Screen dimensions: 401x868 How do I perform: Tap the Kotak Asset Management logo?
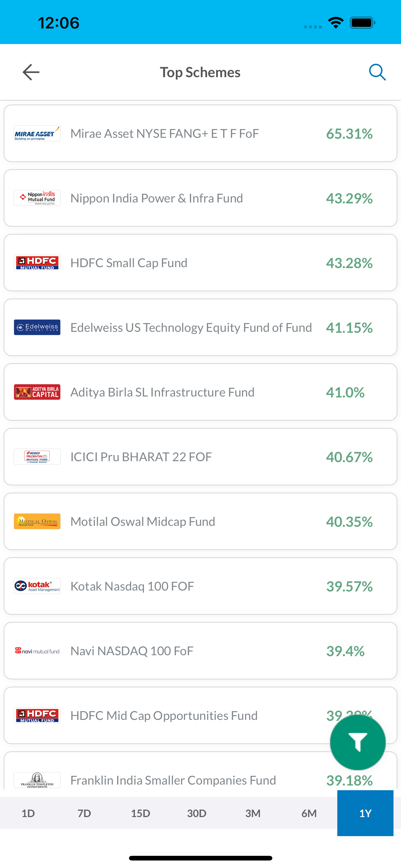point(37,586)
